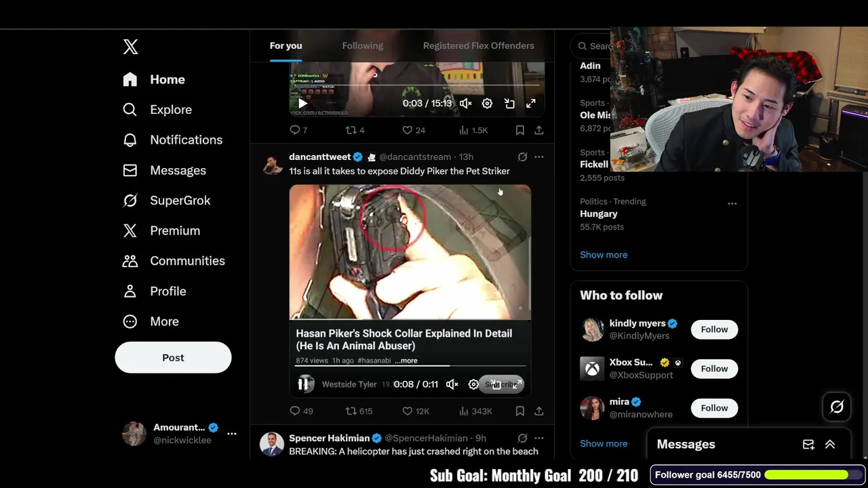Unmute the top video
Viewport: 868px width, 488px height.
(465, 104)
